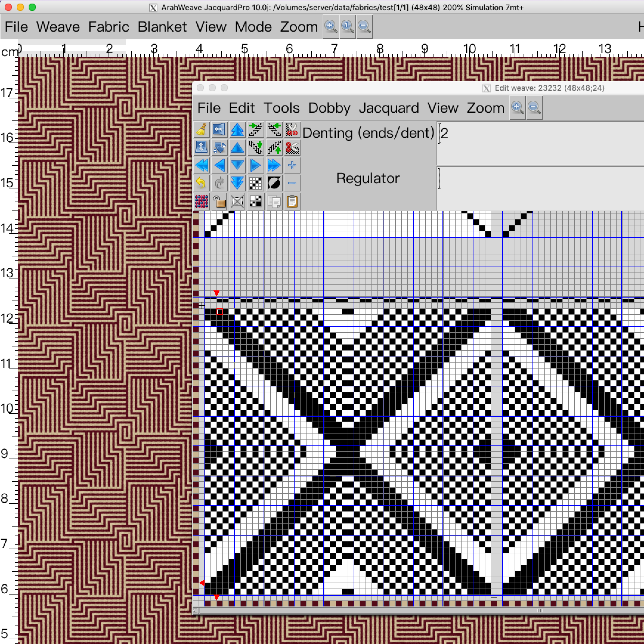Click the woven fabric preview icon

tap(202, 202)
